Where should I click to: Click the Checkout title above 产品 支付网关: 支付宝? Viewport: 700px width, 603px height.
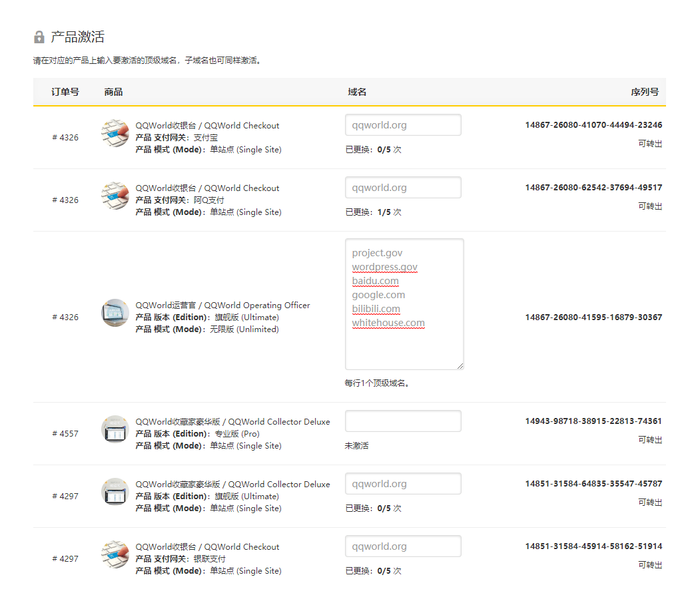pos(208,125)
